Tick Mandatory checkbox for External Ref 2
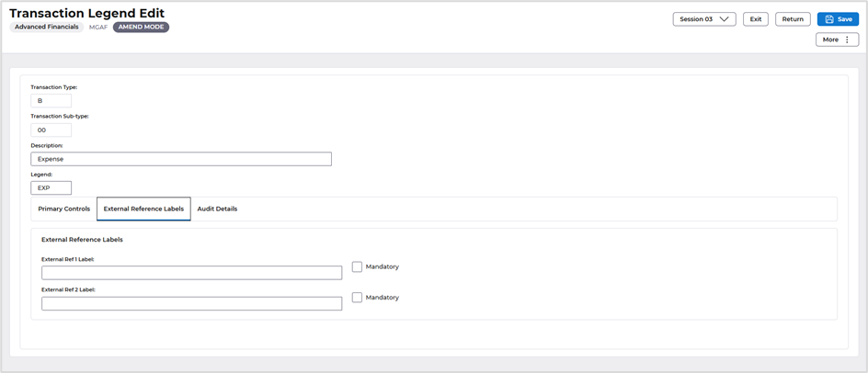This screenshot has width=868, height=373. coord(357,297)
